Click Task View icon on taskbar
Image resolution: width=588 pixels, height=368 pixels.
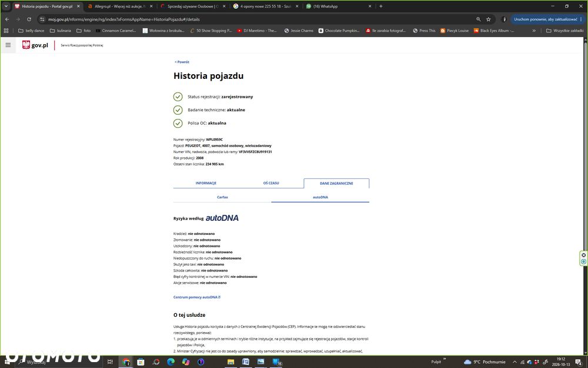pyautogui.click(x=110, y=362)
